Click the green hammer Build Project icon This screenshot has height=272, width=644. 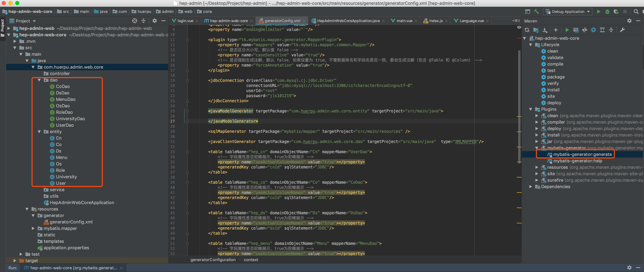536,12
